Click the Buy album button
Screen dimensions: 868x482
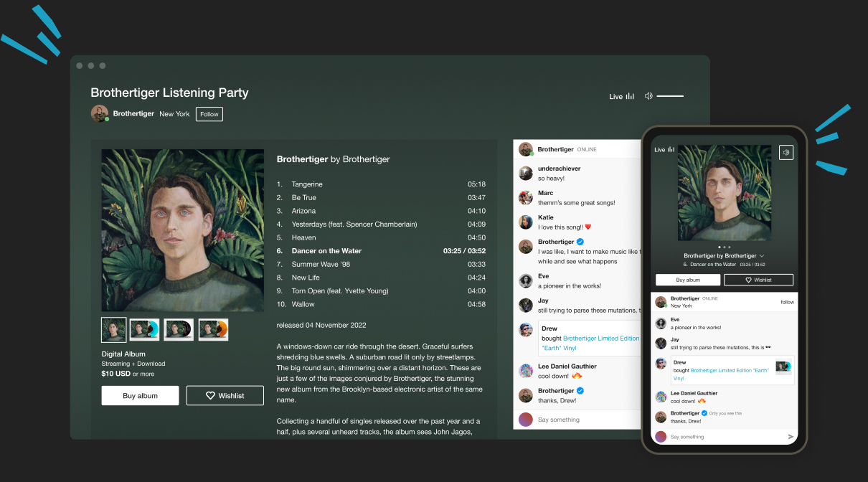(x=140, y=395)
